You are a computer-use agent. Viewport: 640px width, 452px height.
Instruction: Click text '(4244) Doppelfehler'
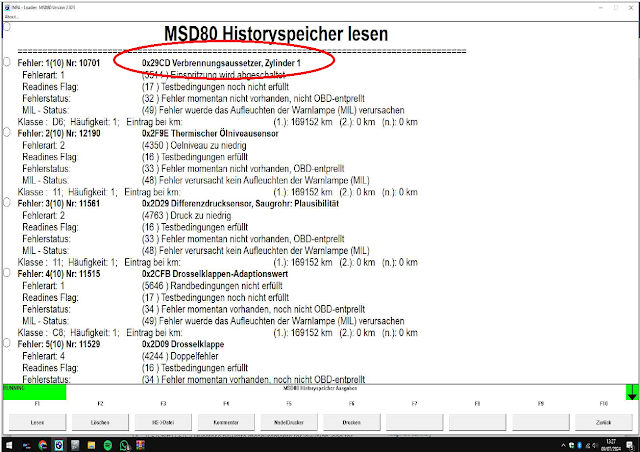coord(180,356)
